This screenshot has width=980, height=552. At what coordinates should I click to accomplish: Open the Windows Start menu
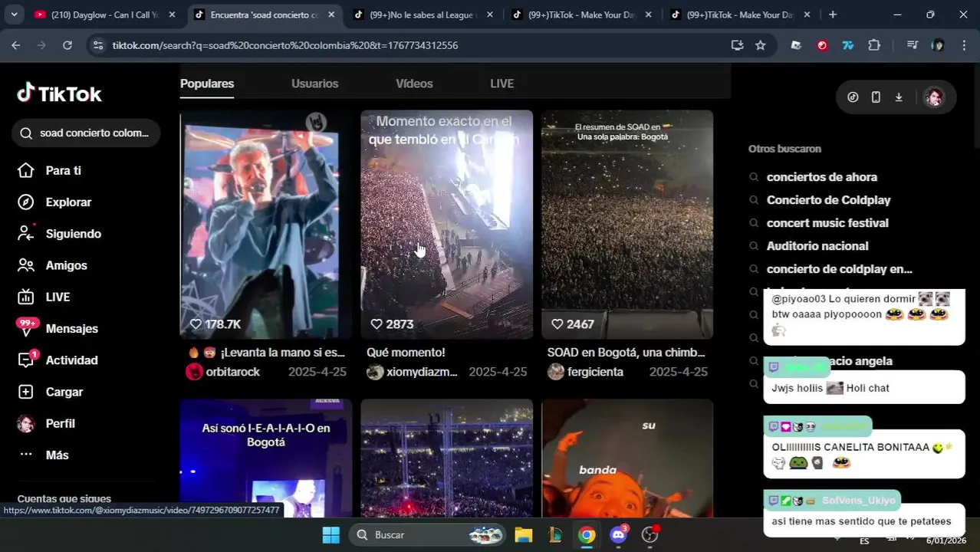click(331, 535)
